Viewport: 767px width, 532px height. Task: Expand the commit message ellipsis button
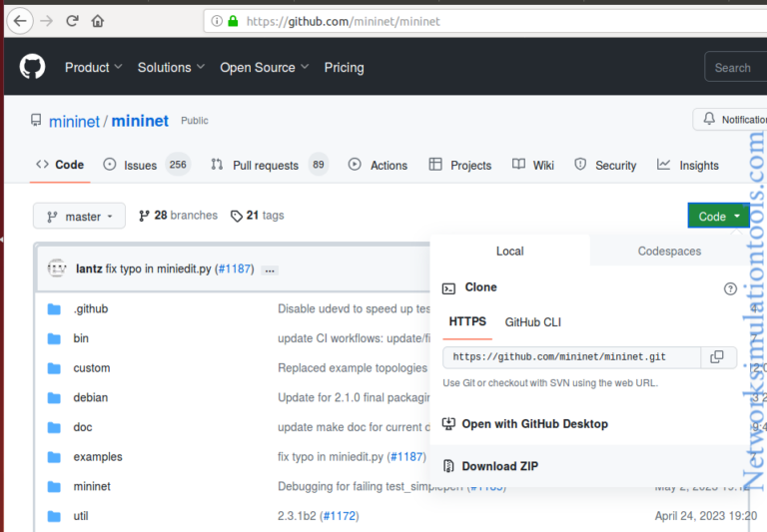click(x=270, y=269)
